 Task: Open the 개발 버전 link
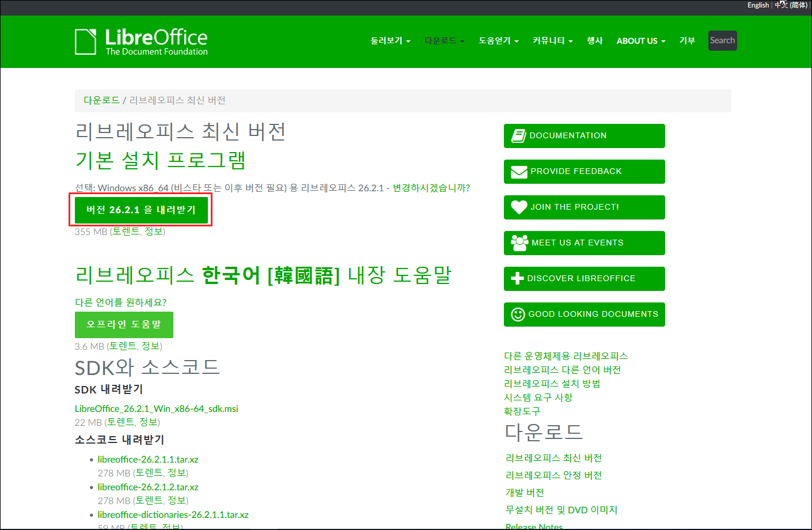click(525, 493)
